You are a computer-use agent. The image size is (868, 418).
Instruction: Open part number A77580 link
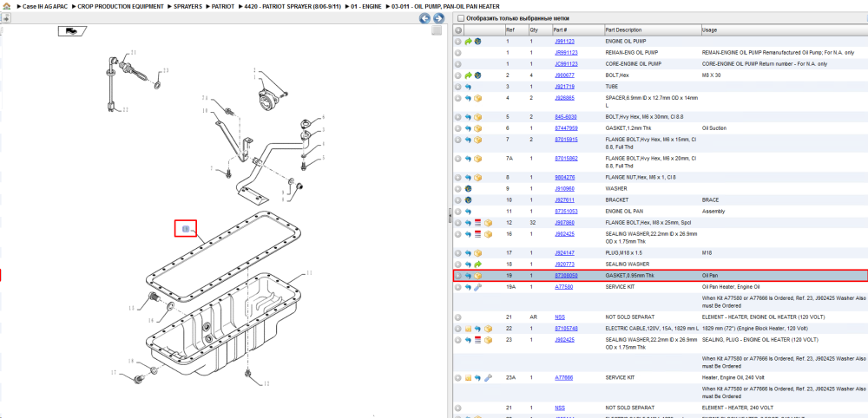pyautogui.click(x=563, y=287)
